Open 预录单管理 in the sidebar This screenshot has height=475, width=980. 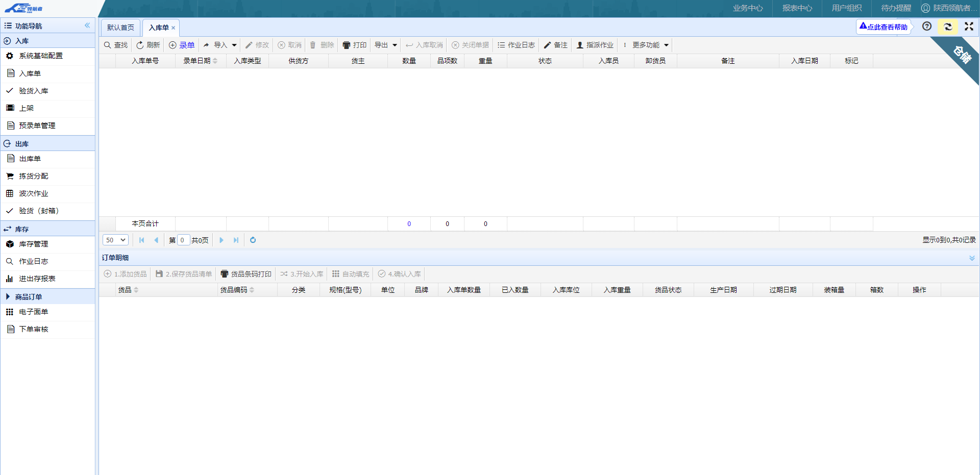(47, 126)
